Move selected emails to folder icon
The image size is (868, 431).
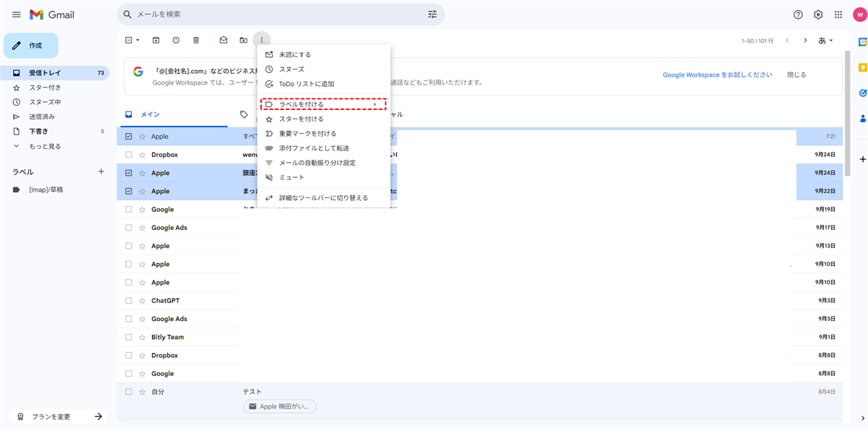click(243, 40)
